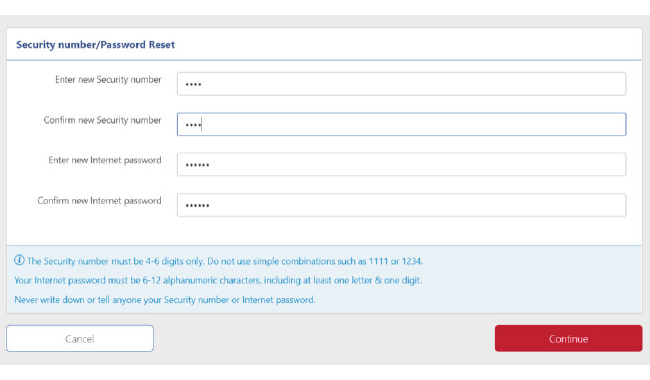Viewport: 650px width, 380px height.
Task: Cancel the password reset
Action: pyautogui.click(x=80, y=339)
